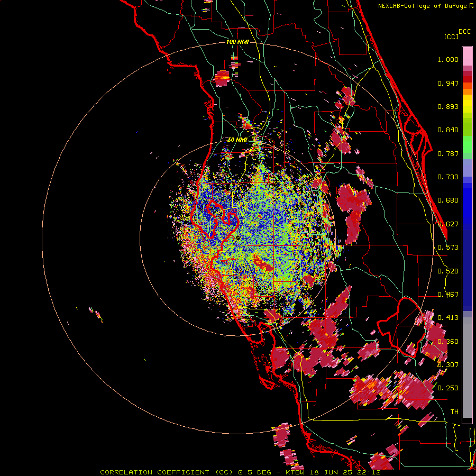
Task: Select the 0.573 legend value
Action: (448, 248)
